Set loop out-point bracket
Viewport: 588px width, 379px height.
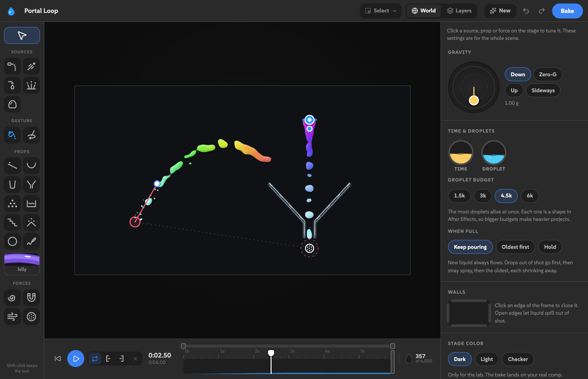122,359
